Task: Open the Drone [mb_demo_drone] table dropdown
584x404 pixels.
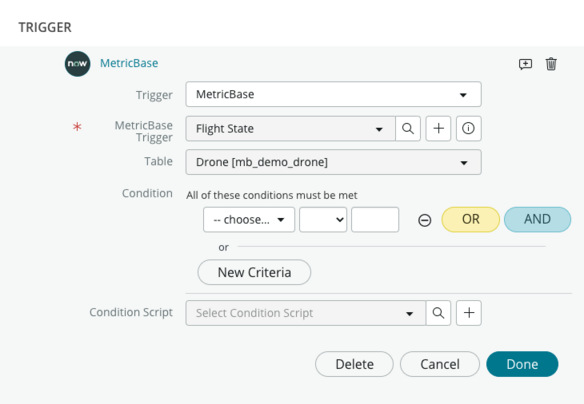Action: pos(333,162)
